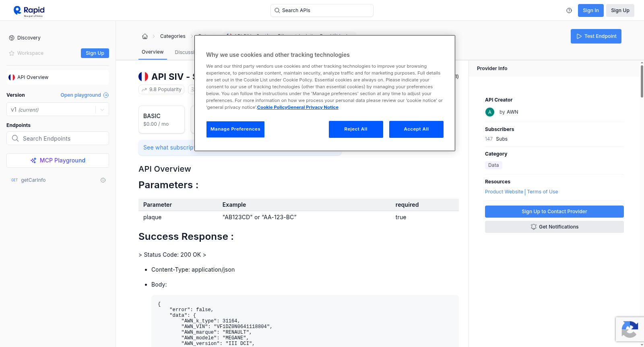Click "Status Code: 200 OK" text
This screenshot has height=347, width=644.
pyautogui.click(x=172, y=255)
